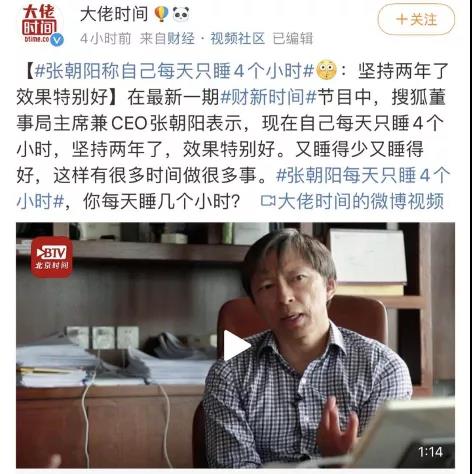Open hashtag #财新时间#
Image resolution: width=472 pixels, height=474 pixels.
tap(268, 97)
